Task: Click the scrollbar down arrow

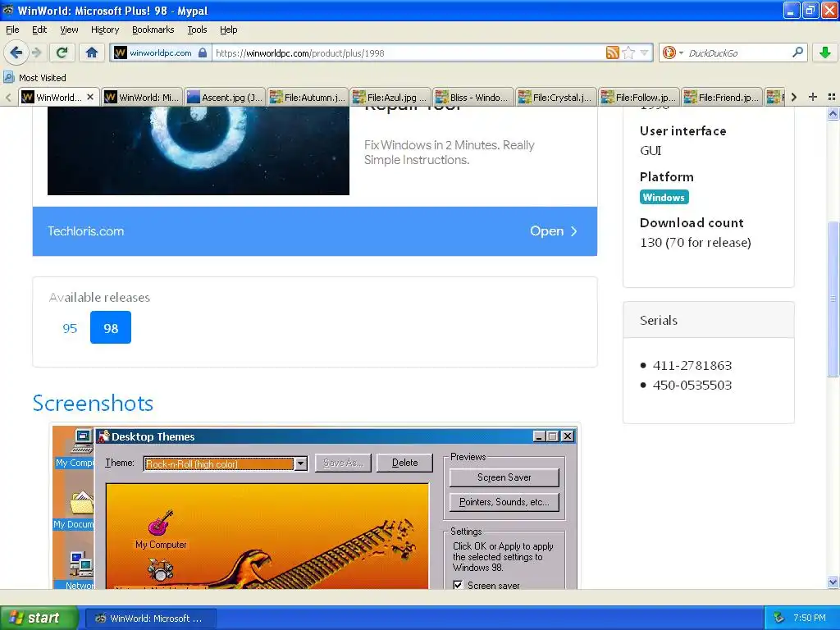Action: click(833, 582)
